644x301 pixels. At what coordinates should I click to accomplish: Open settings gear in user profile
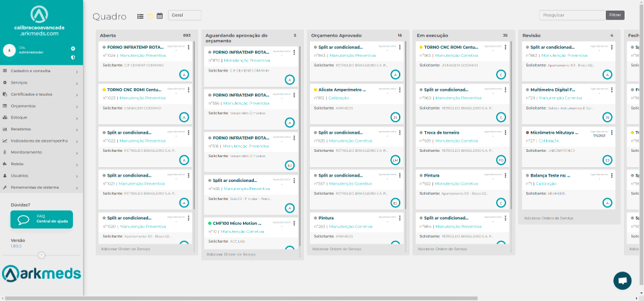tap(73, 49)
